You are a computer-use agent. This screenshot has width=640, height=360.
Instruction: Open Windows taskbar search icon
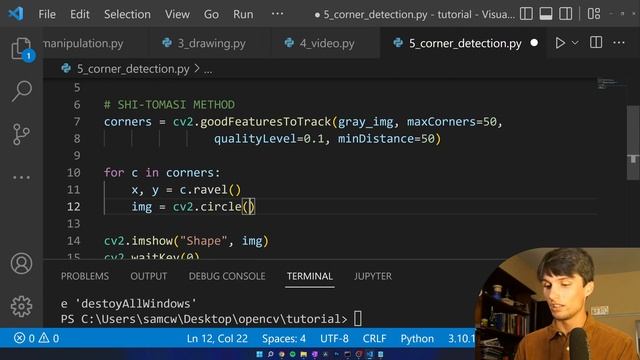pyautogui.click(x=270, y=354)
